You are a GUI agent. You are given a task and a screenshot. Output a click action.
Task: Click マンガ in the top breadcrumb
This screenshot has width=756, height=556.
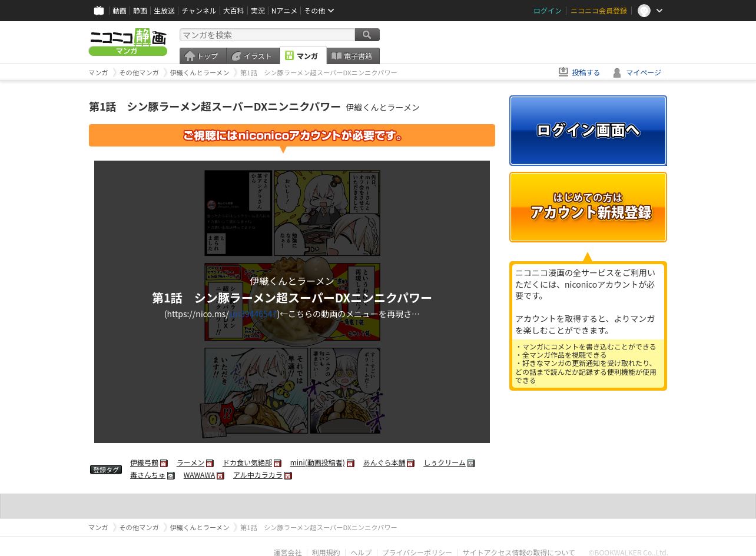coord(98,72)
